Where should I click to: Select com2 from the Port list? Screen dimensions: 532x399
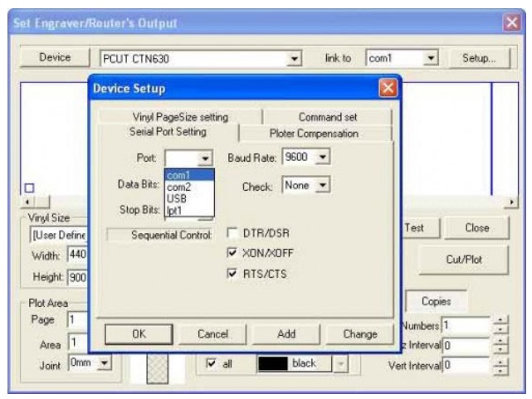179,188
